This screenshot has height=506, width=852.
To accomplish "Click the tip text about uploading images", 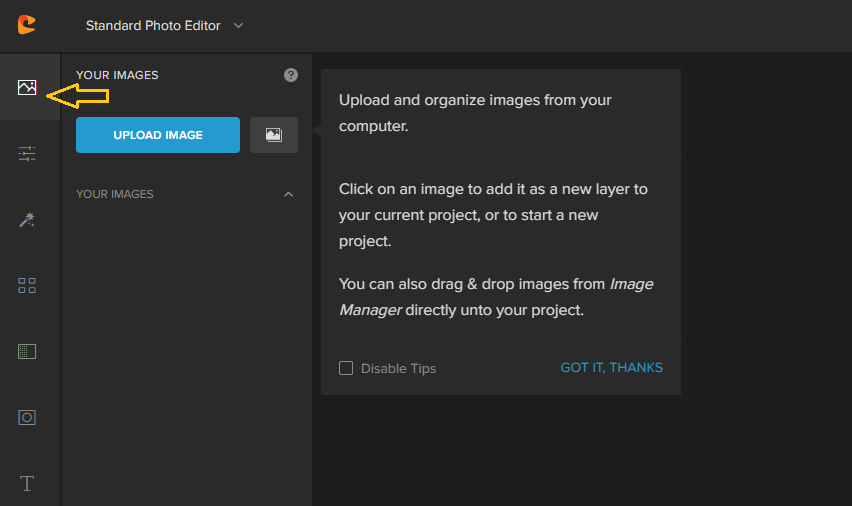I will (475, 113).
